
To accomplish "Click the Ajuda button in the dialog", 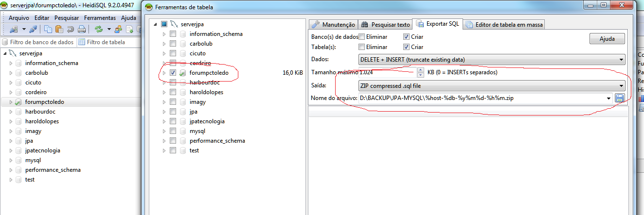I will click(x=607, y=39).
